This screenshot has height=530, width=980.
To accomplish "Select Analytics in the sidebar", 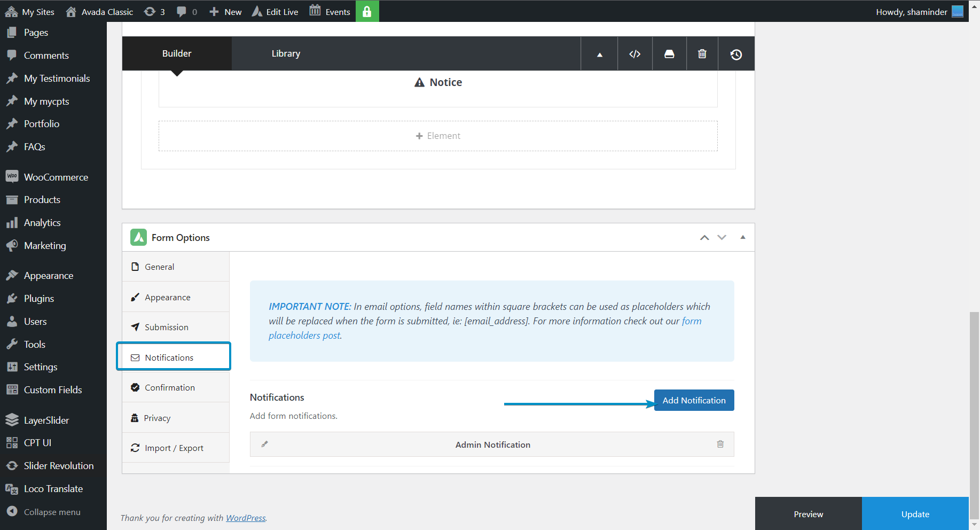I will (x=41, y=222).
